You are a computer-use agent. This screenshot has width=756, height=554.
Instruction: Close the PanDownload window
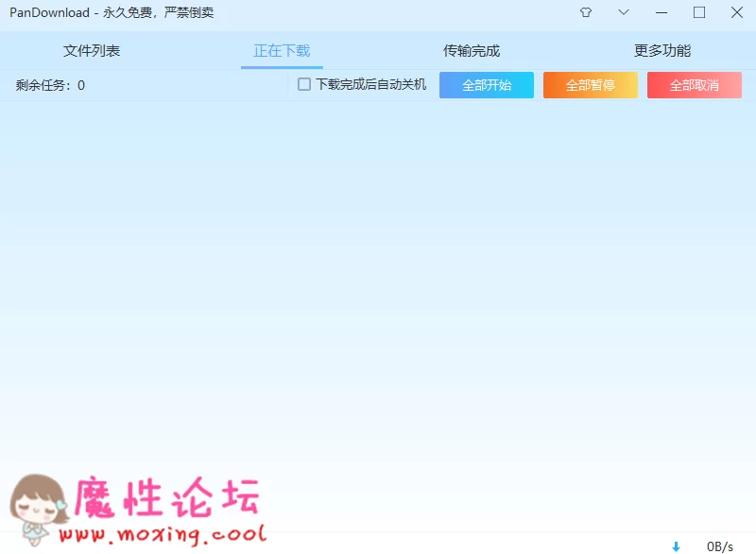(x=737, y=12)
